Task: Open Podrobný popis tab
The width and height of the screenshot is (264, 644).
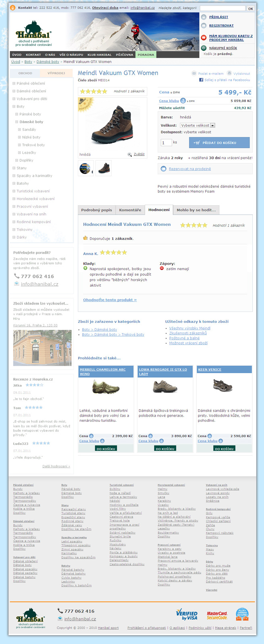Action: 97,210
